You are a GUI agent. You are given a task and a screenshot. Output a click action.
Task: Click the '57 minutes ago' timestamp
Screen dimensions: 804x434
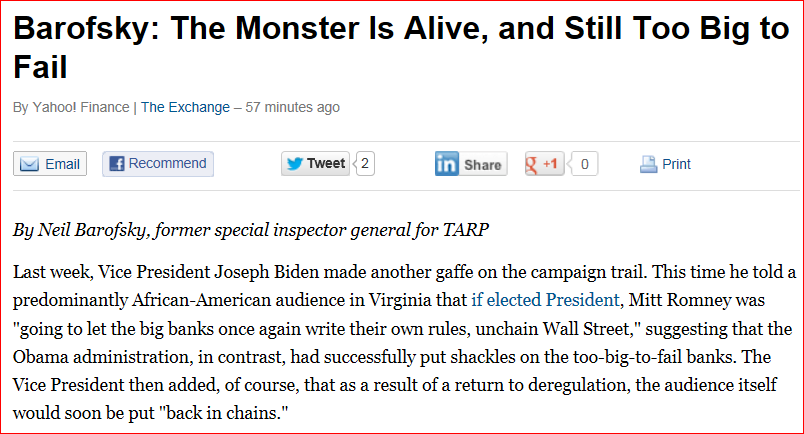click(x=292, y=107)
